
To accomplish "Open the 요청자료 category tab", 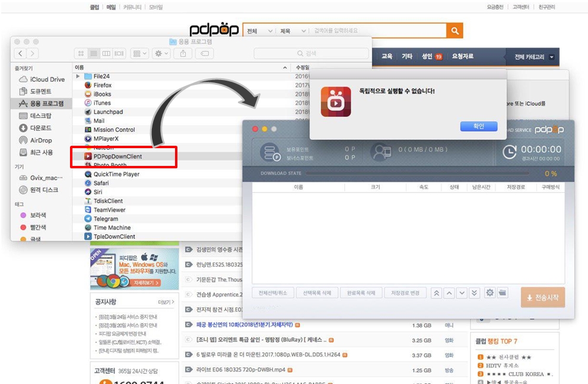I will tap(462, 56).
